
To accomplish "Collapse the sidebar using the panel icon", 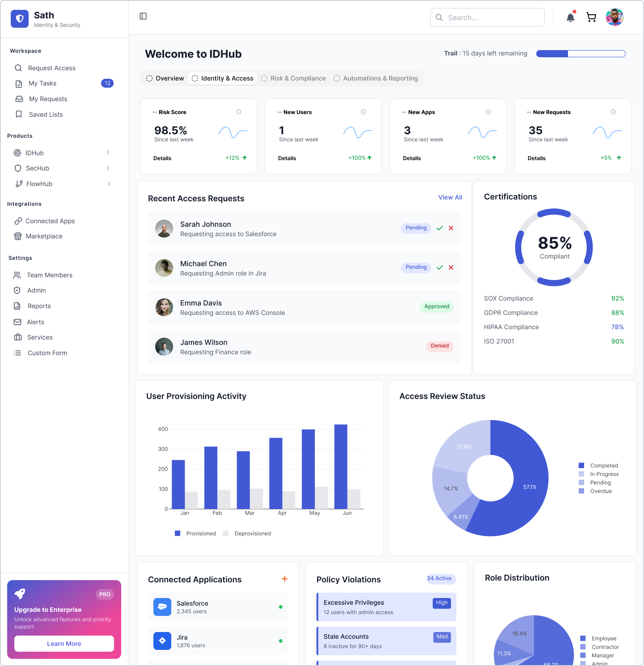I will (143, 16).
